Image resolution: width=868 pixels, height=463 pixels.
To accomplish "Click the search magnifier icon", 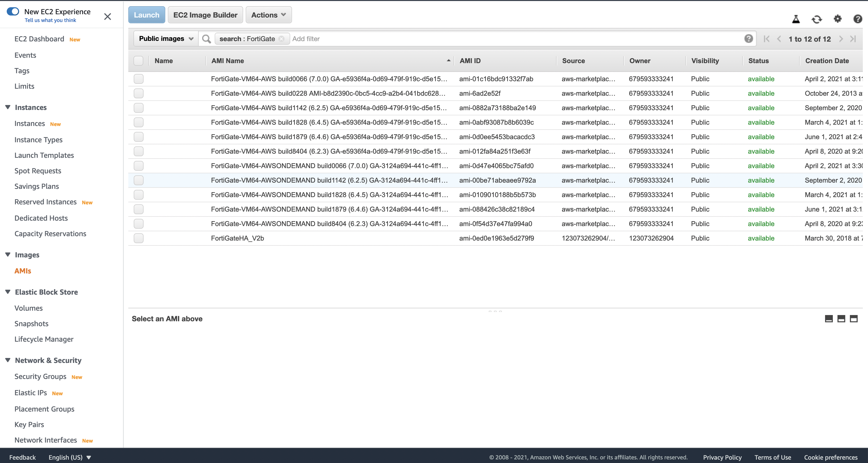I will [206, 39].
